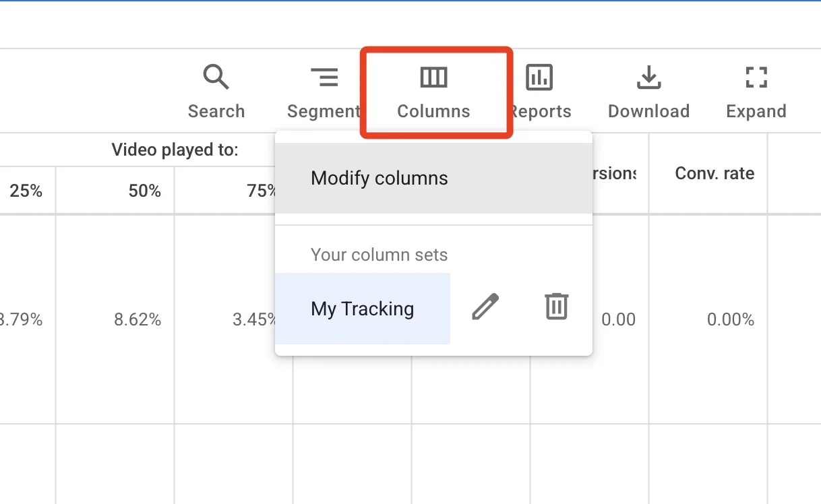Delete My Tracking set with the trash icon
This screenshot has height=504, width=821.
[557, 307]
